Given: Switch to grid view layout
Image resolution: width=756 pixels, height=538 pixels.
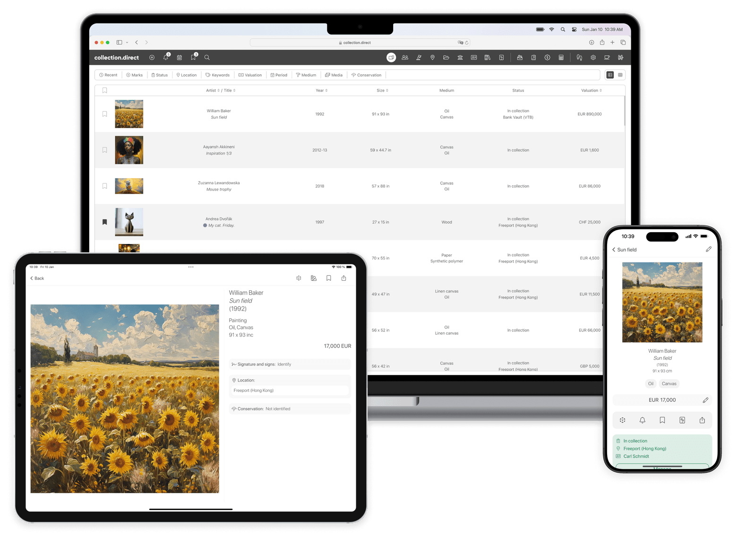Looking at the screenshot, I should tap(620, 75).
